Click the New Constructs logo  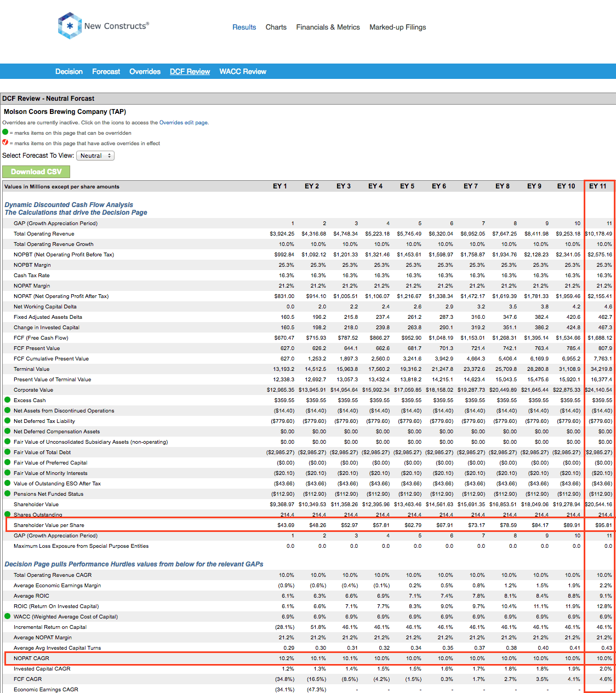pos(104,26)
